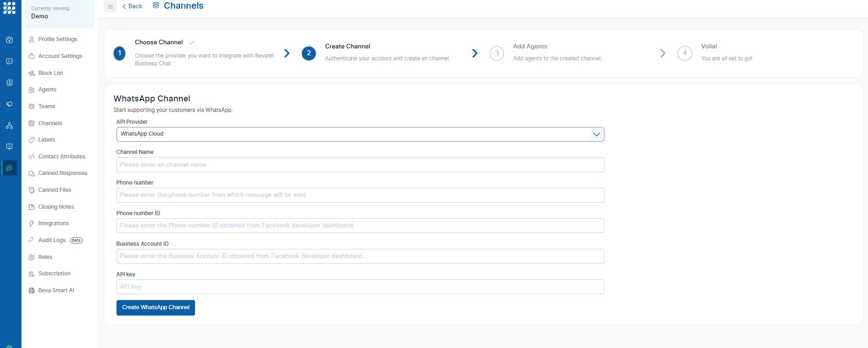Click the Beta badge on Audit Logs

click(x=76, y=240)
